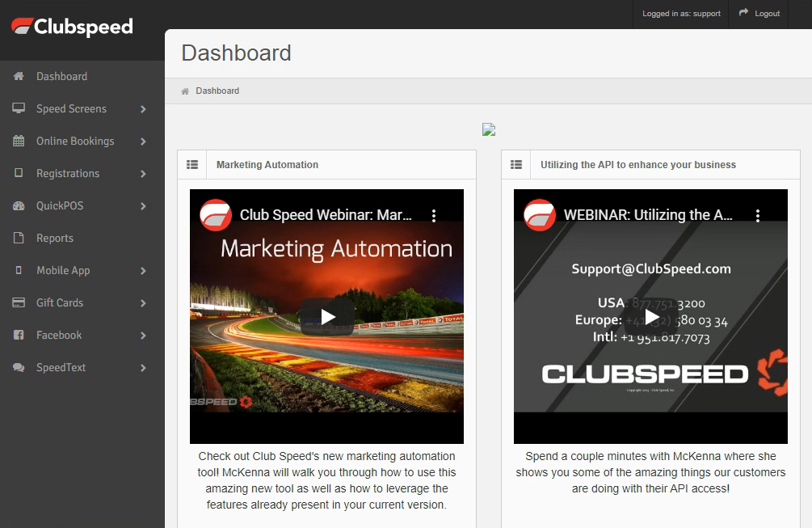812x528 pixels.
Task: Click the API webinar channel logo
Action: point(540,215)
